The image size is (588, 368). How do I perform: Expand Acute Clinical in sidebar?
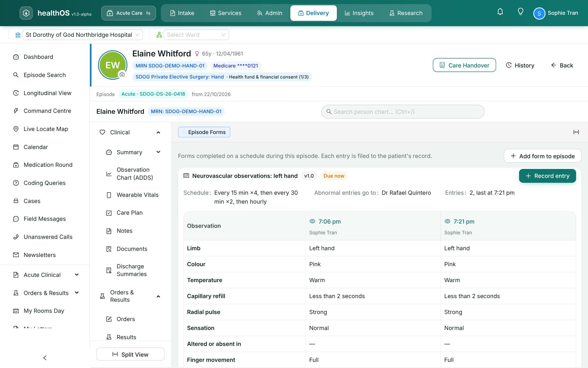[x=77, y=275]
